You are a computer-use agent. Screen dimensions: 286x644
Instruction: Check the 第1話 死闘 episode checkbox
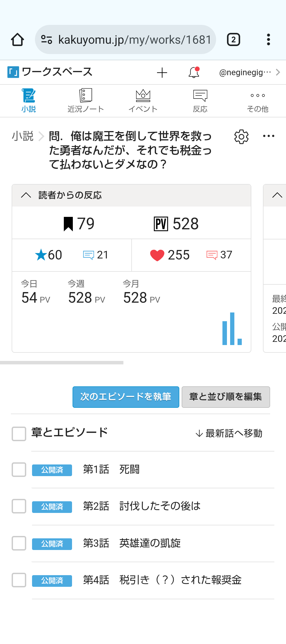(x=19, y=469)
